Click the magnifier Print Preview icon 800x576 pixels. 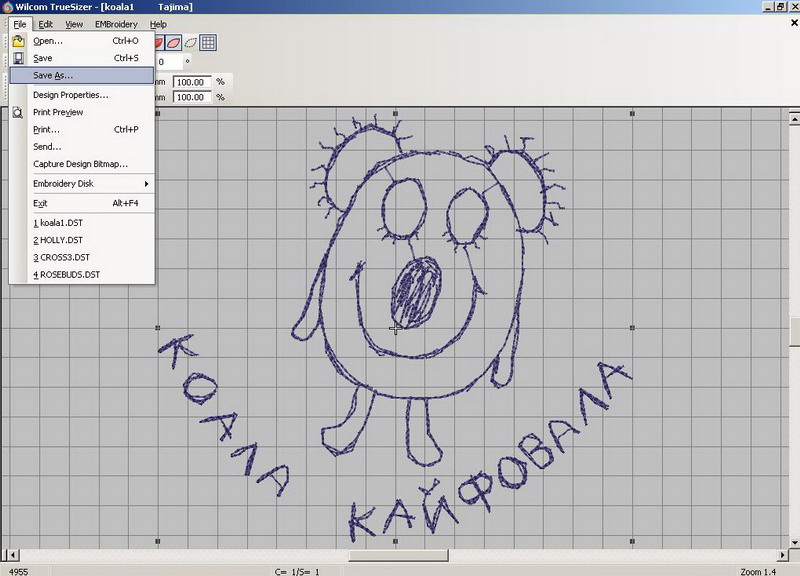coord(18,113)
